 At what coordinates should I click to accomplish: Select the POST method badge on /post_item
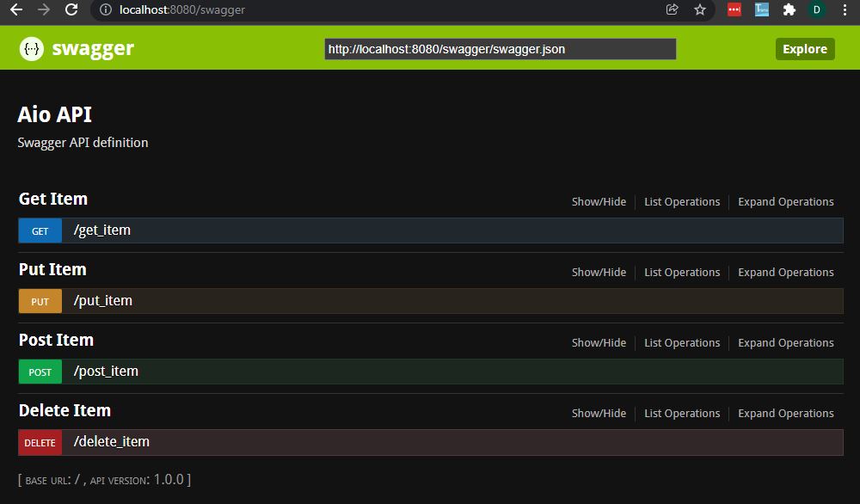click(40, 371)
